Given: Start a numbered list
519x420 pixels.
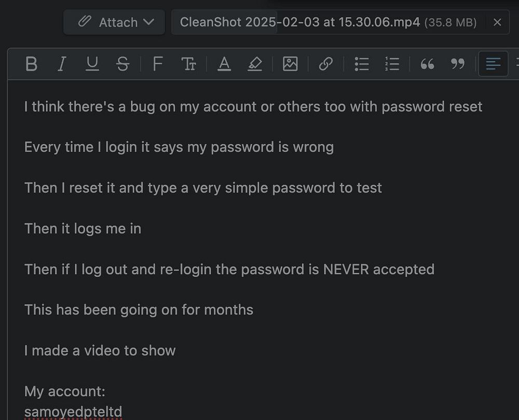Looking at the screenshot, I should coord(392,64).
